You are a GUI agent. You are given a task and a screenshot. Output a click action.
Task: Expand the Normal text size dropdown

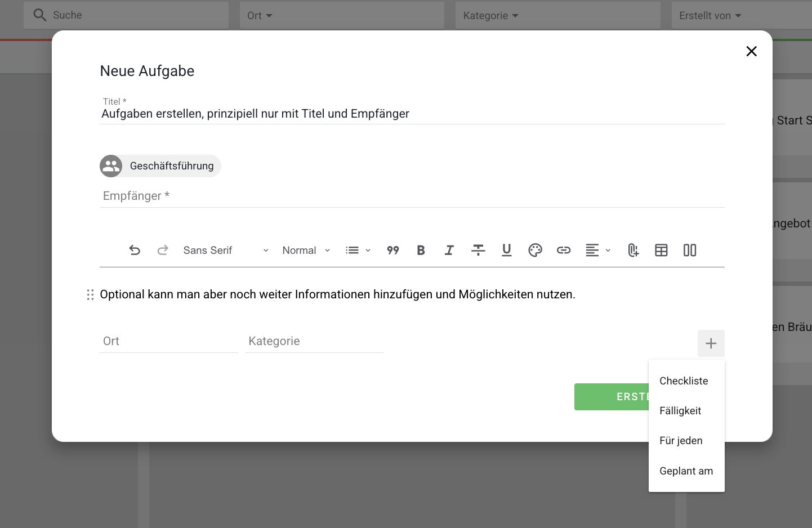click(x=306, y=250)
